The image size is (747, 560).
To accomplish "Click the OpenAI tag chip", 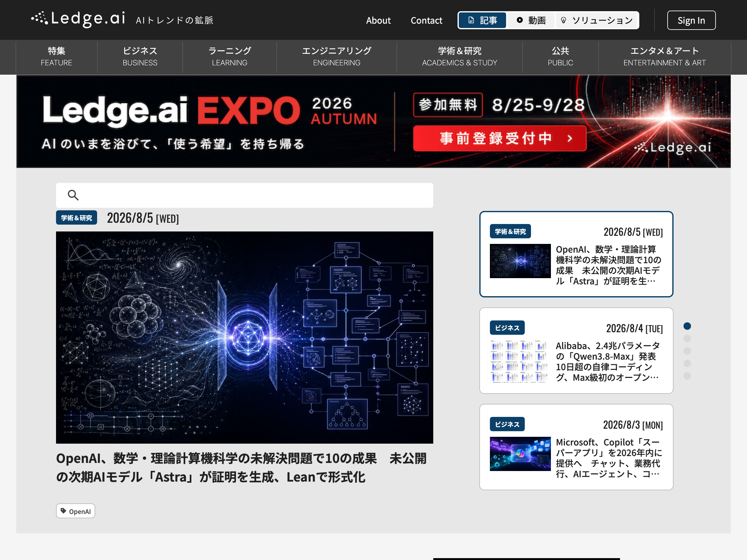I will [75, 511].
